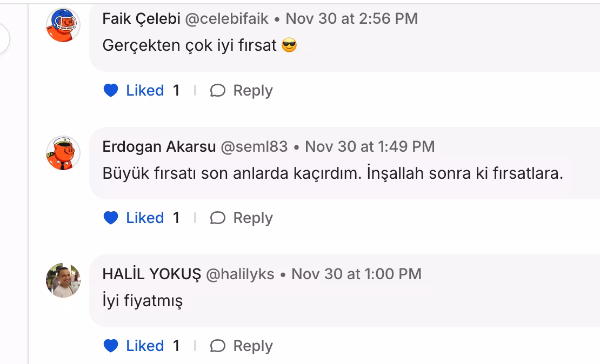Open Faik Çelebi's football helmet avatar
The width and height of the screenshot is (600, 364).
[x=63, y=25]
